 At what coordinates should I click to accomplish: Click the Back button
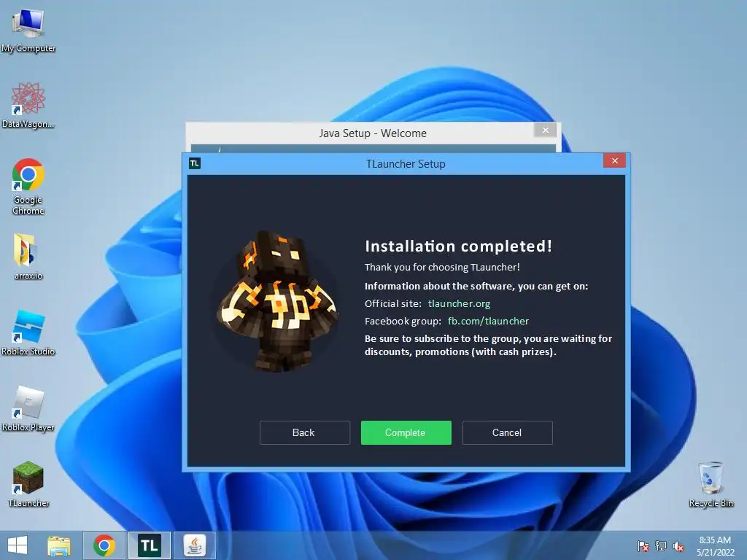305,432
